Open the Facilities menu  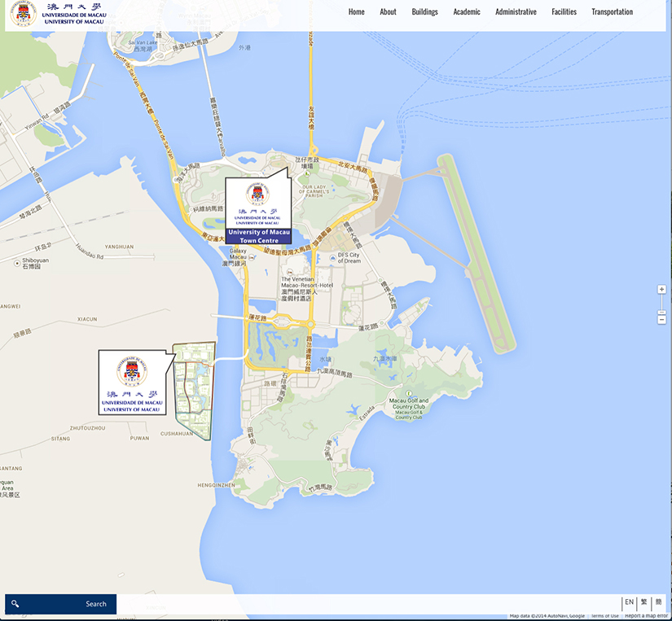[564, 12]
